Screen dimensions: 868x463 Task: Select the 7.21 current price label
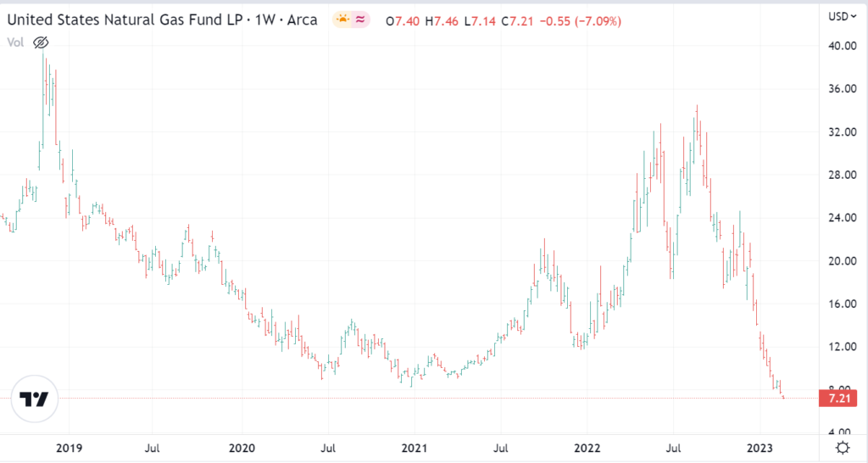(x=839, y=399)
